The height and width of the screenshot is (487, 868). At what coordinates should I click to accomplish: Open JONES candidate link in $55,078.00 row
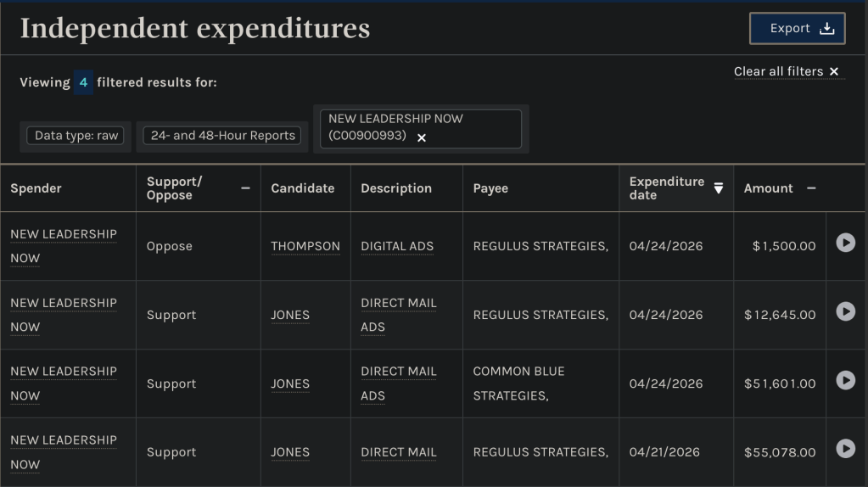(290, 452)
